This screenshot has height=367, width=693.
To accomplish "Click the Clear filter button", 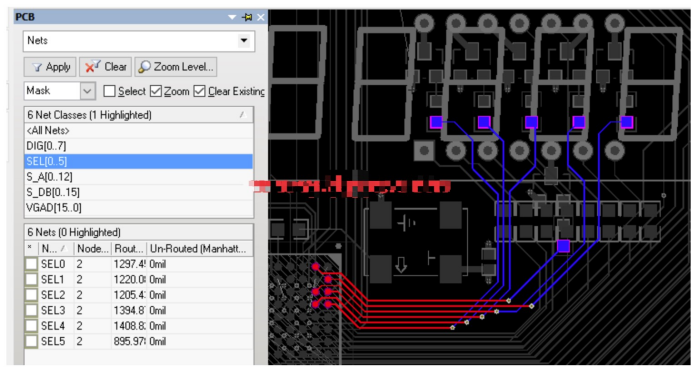I will [x=105, y=67].
